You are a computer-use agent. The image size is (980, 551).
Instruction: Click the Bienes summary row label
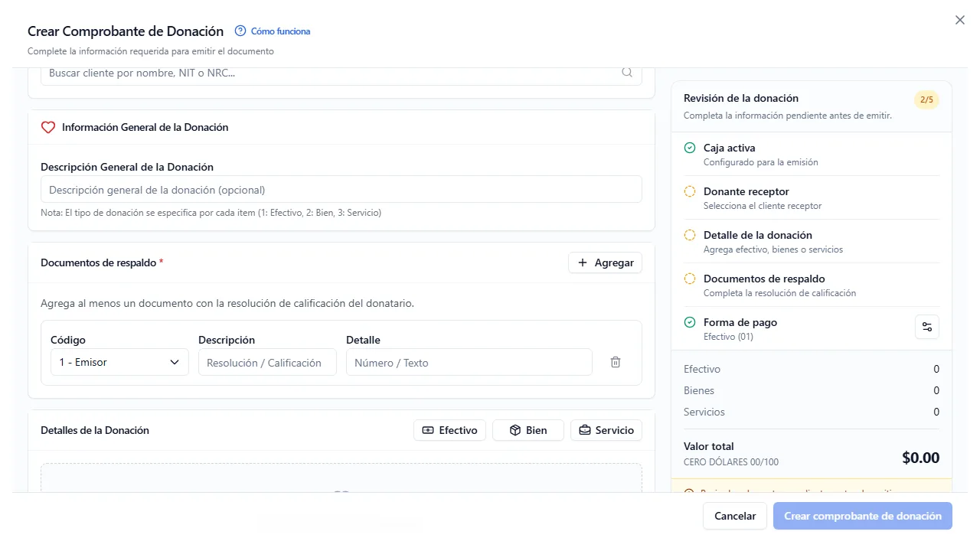[699, 390]
